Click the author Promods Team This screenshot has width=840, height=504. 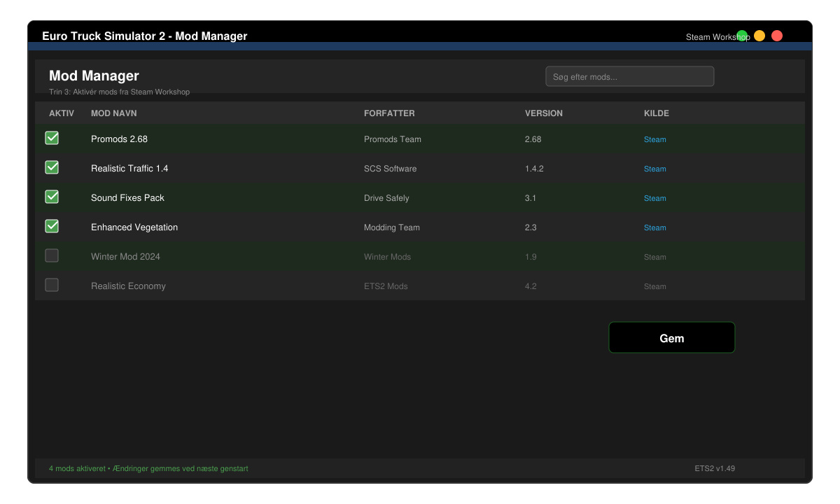coord(393,139)
